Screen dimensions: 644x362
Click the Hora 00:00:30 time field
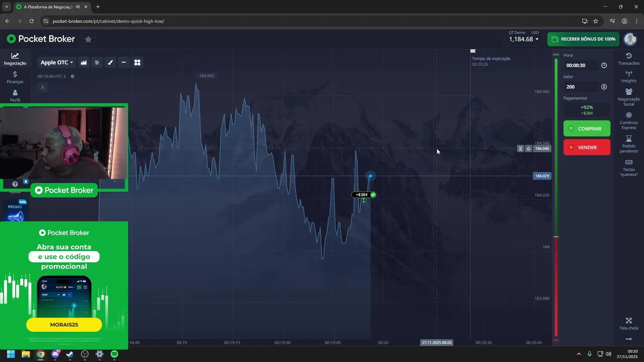pyautogui.click(x=587, y=65)
